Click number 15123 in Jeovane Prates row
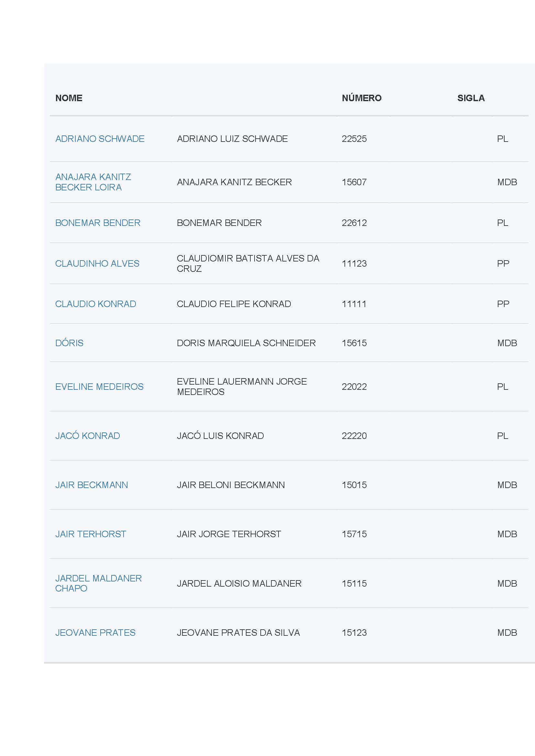 click(x=354, y=633)
